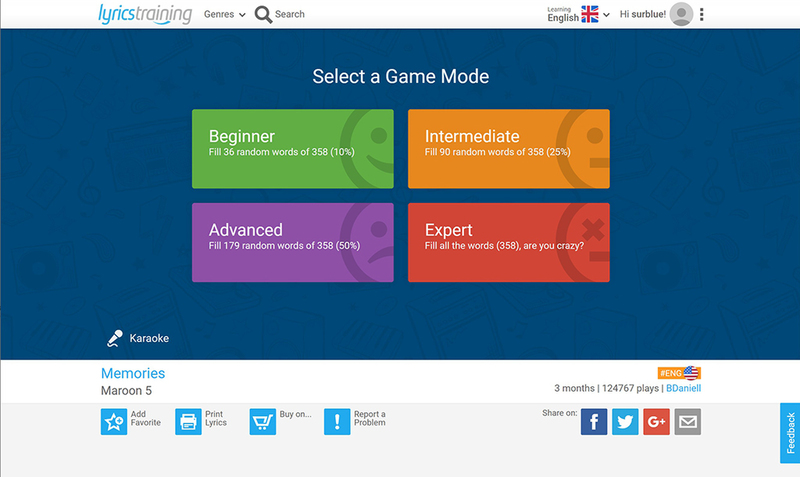Open the three-dot more options menu
The width and height of the screenshot is (800, 477).
click(702, 14)
